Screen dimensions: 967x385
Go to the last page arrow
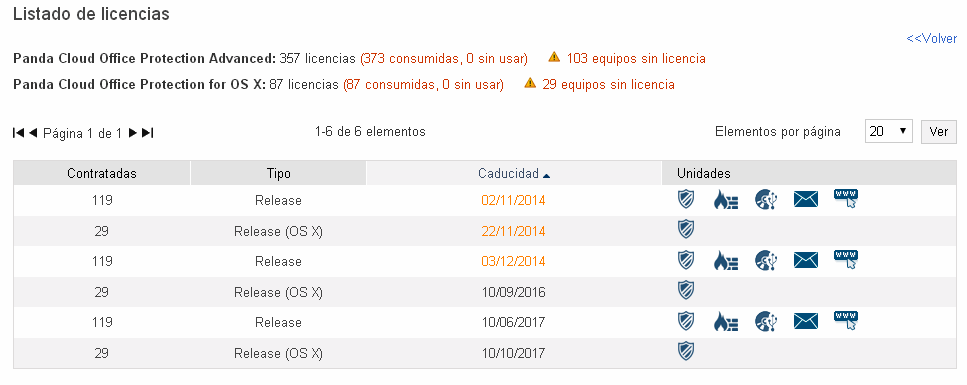tap(147, 132)
